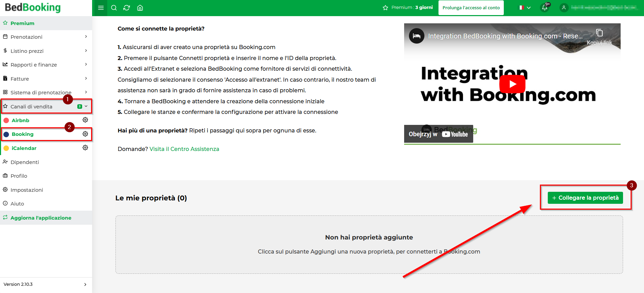Click Aggiorna l'applicazione
The width and height of the screenshot is (644, 293).
point(46,218)
